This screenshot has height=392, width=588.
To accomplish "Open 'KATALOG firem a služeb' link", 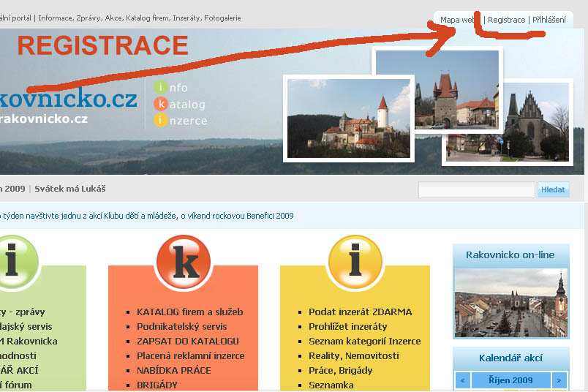I will click(x=189, y=312).
